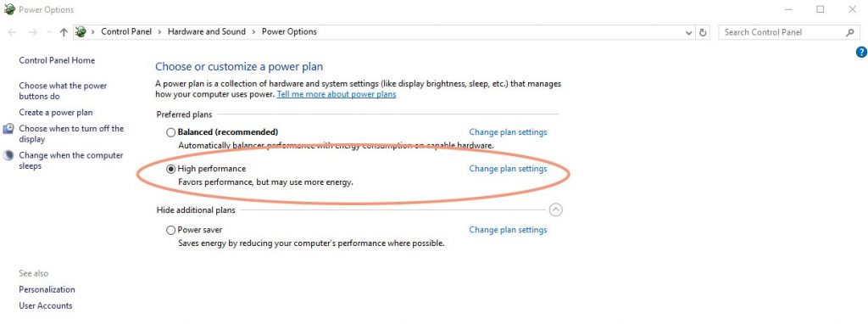The image size is (868, 324).
Task: Open the recent locations dropdown arrow
Action: 49,32
